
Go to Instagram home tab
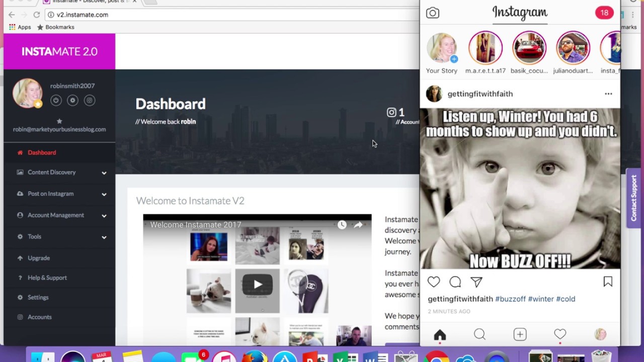(440, 335)
